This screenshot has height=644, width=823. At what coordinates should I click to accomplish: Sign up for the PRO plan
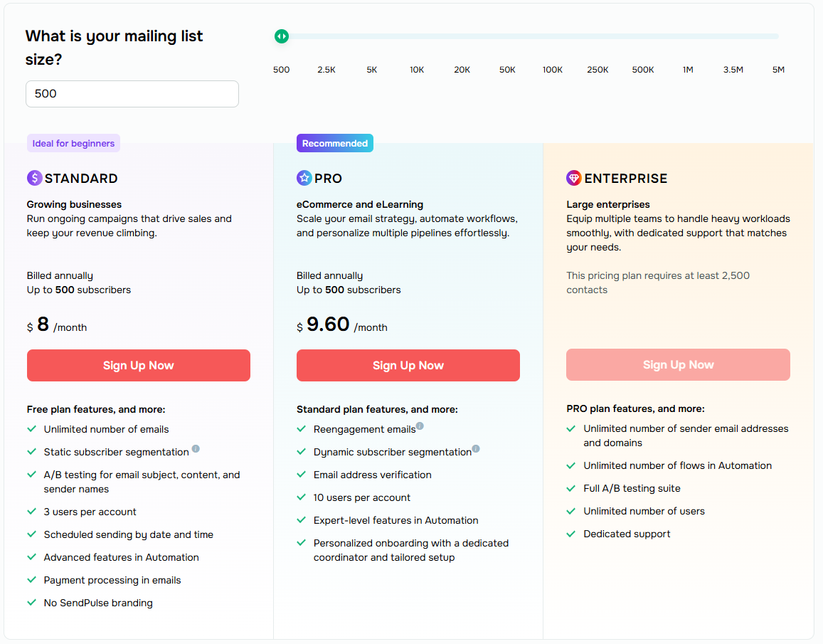(x=408, y=365)
